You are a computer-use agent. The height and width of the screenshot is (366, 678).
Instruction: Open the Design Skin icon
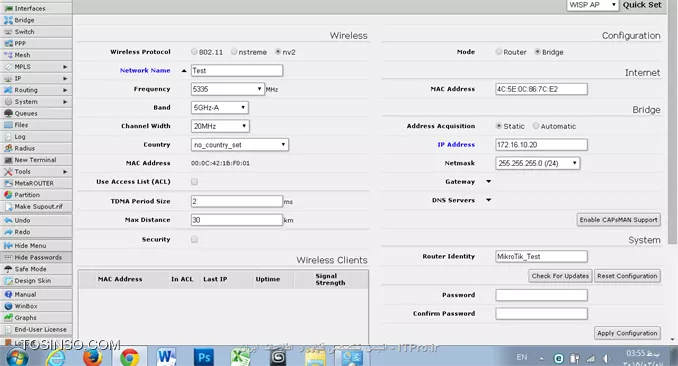pos(8,281)
